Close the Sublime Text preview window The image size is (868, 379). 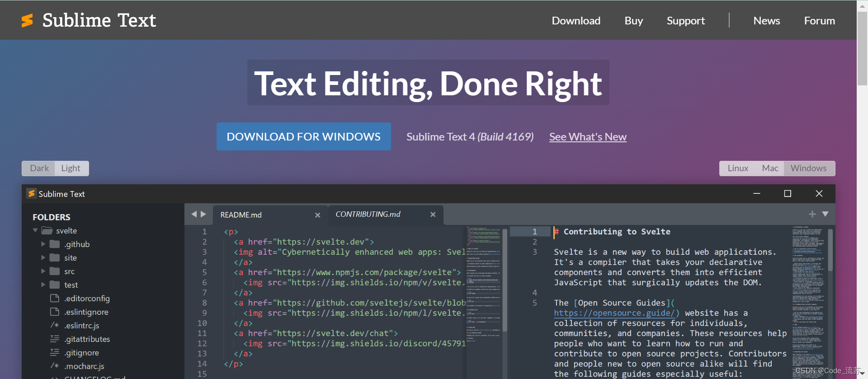pos(819,193)
